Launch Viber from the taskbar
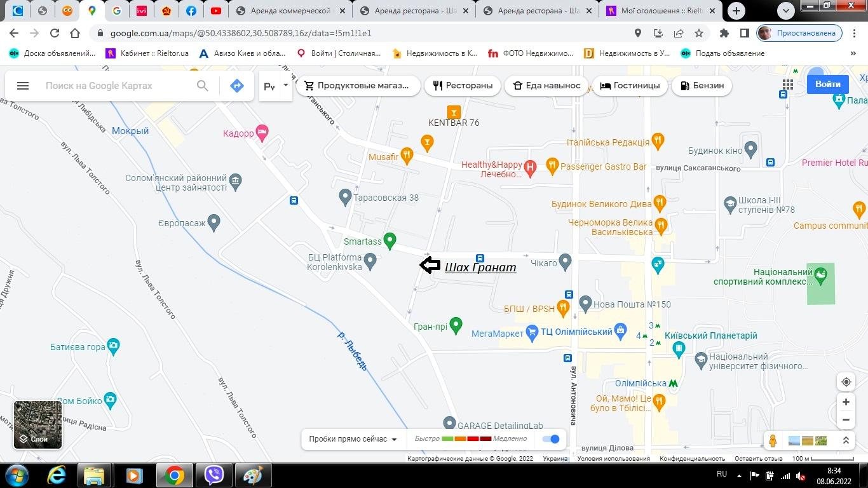The height and width of the screenshot is (488, 868). pos(214,475)
